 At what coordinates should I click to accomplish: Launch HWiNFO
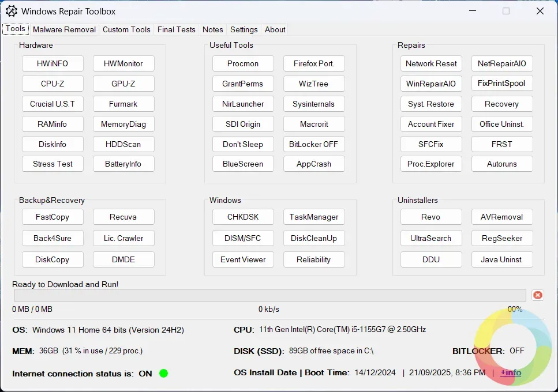(x=53, y=63)
